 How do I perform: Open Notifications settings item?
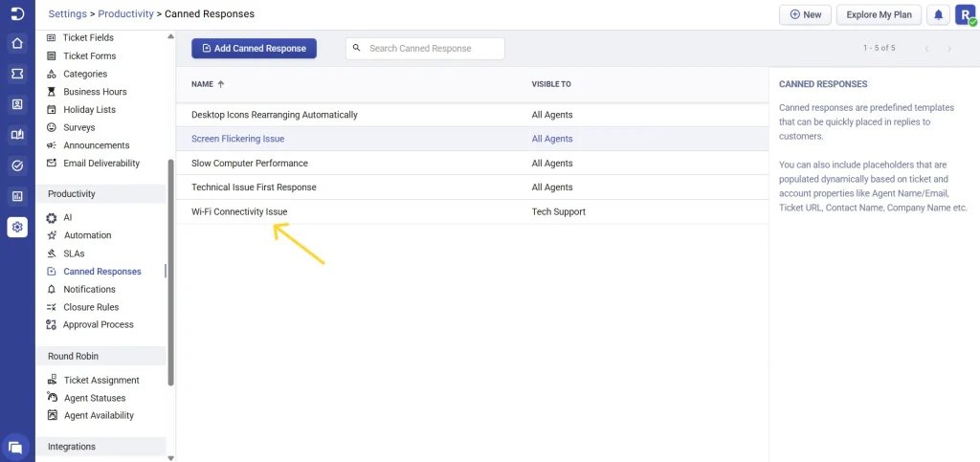pyautogui.click(x=89, y=289)
